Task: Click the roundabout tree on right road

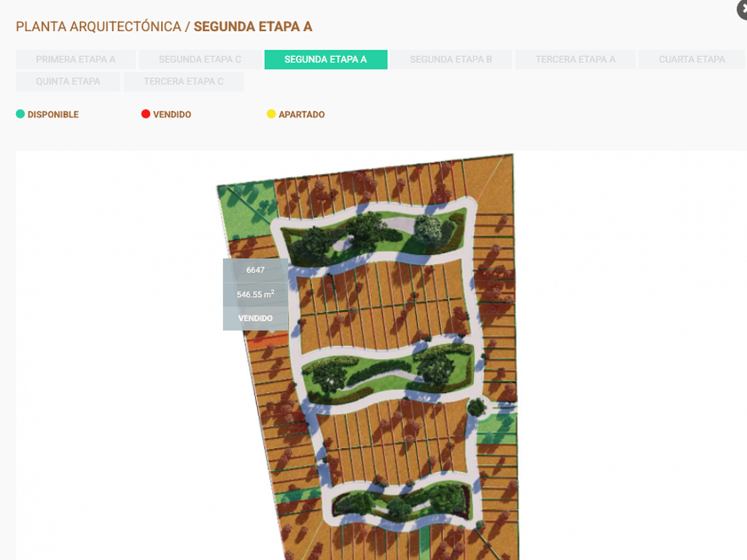Action: 476,408
